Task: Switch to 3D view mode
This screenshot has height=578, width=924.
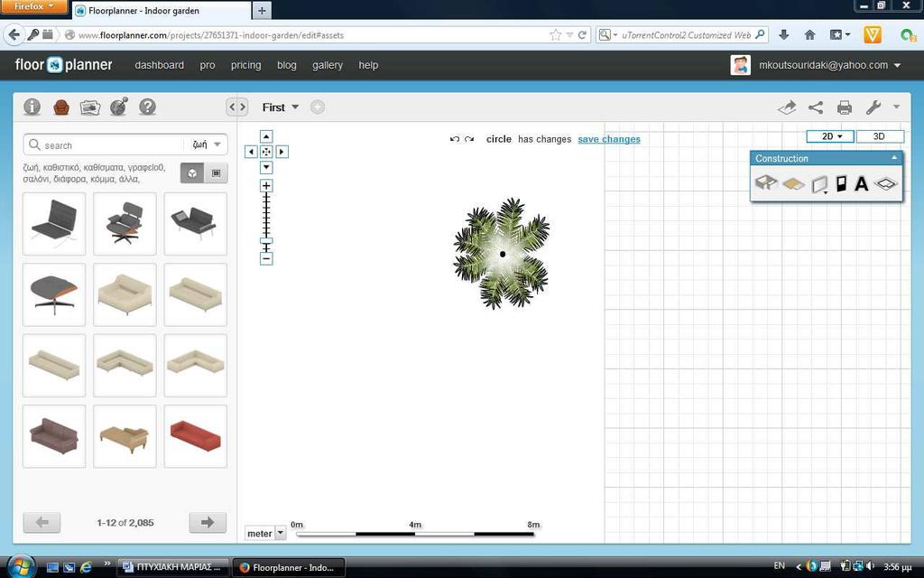Action: (x=879, y=136)
